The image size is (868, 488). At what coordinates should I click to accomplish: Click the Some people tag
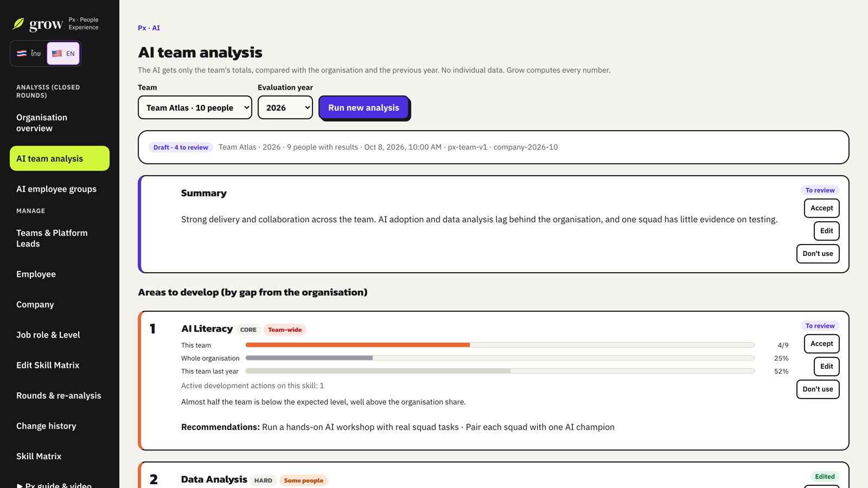click(x=303, y=480)
